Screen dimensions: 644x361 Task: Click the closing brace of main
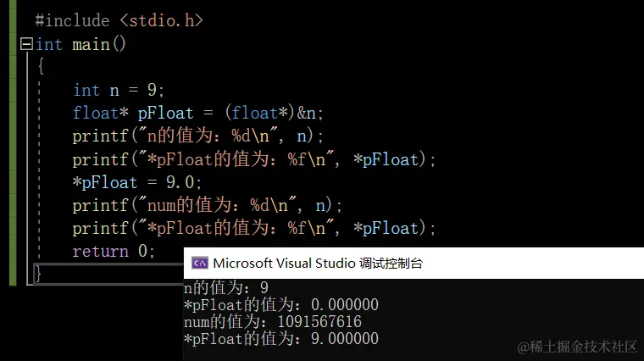(38, 273)
